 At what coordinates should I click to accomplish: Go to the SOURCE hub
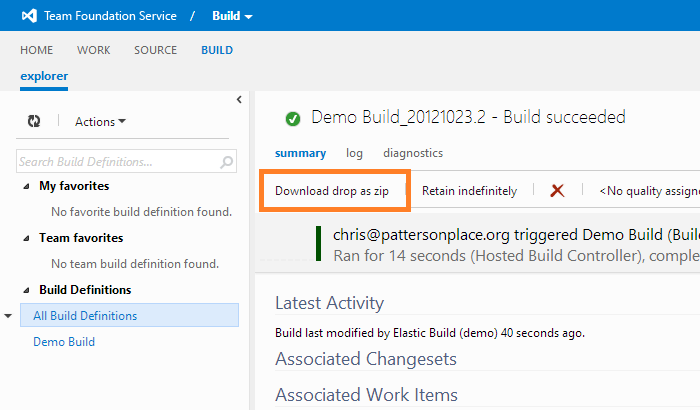(x=155, y=50)
